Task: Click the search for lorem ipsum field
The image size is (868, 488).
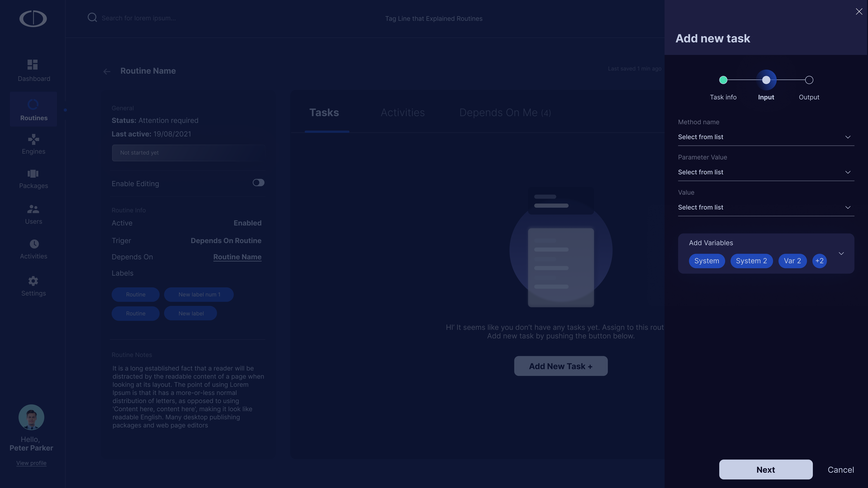Action: (139, 18)
